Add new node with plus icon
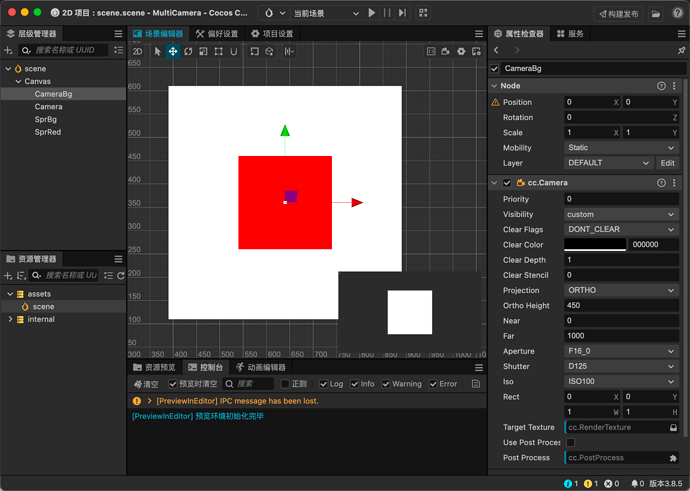This screenshot has width=690, height=491. [x=8, y=50]
